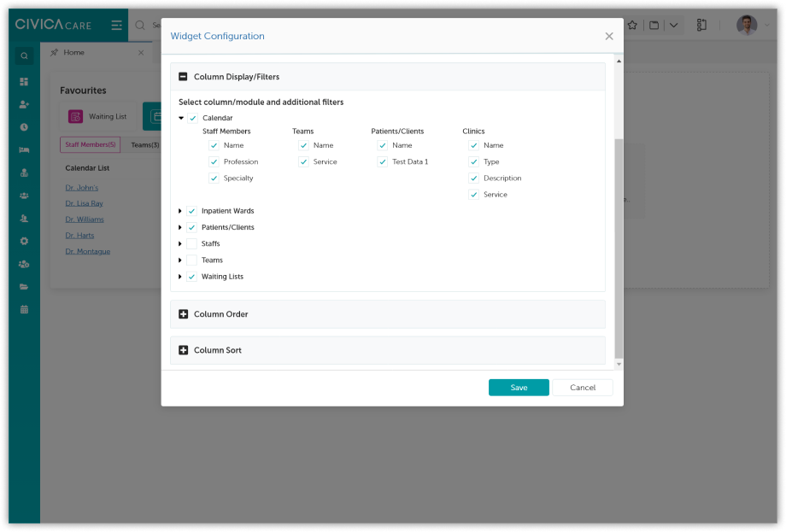Expand the Waiting Lists tree node

pos(180,277)
